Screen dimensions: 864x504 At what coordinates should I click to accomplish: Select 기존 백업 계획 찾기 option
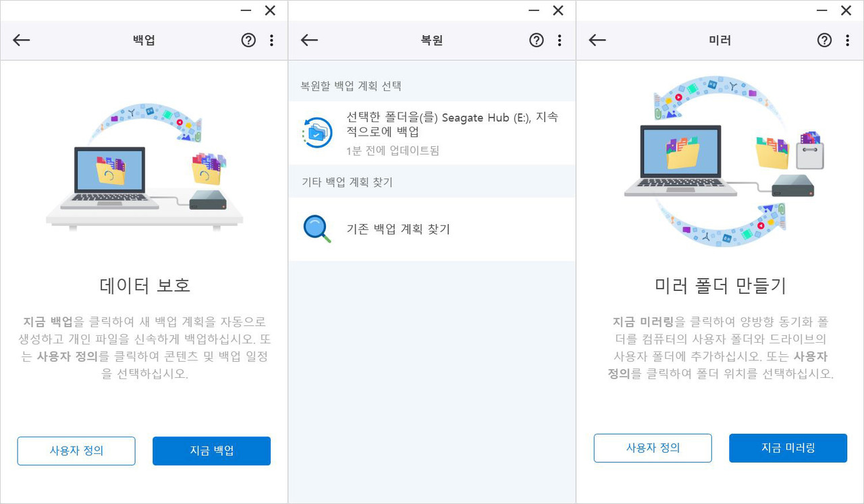click(x=398, y=229)
